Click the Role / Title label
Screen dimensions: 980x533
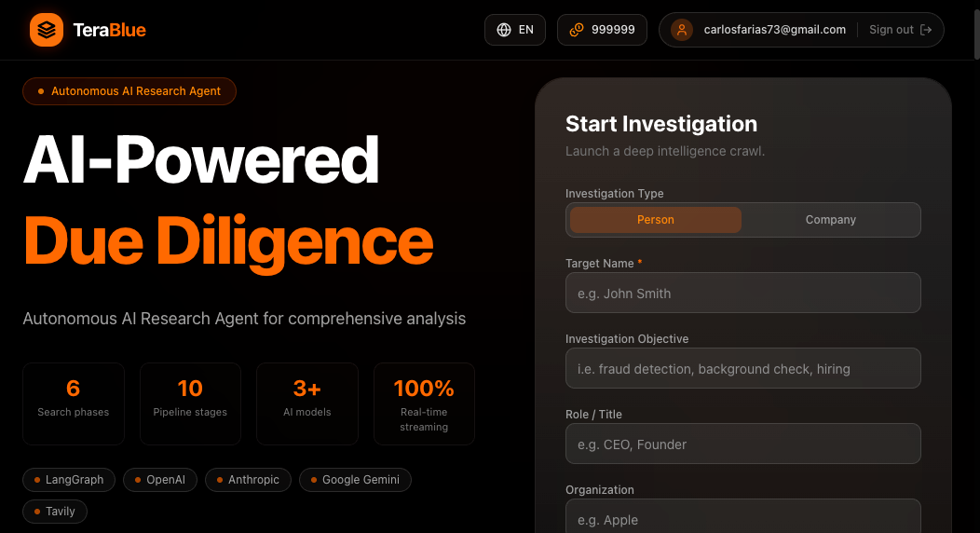[593, 415]
